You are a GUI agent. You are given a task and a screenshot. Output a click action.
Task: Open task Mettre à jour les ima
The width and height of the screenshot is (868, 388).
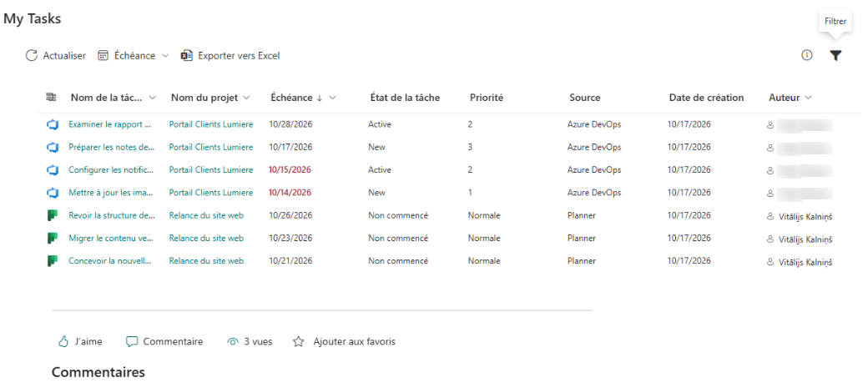pos(111,193)
